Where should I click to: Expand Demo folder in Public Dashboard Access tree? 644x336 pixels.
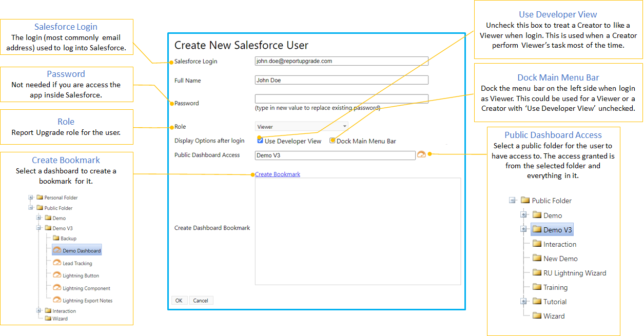pos(523,215)
